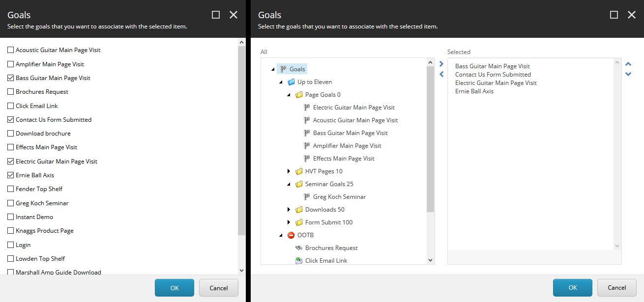Check the Download brochure checkbox
This screenshot has width=644, height=302.
11,133
